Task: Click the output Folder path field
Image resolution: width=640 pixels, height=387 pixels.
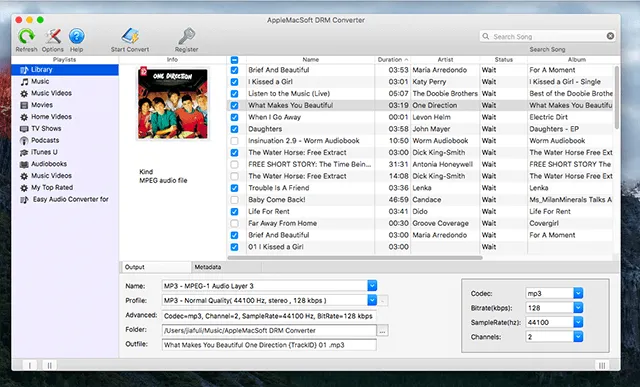Action: click(269, 330)
